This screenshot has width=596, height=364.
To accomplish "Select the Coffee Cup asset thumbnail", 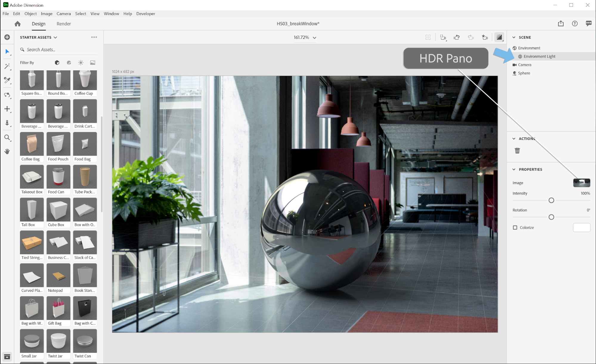I will tap(84, 80).
